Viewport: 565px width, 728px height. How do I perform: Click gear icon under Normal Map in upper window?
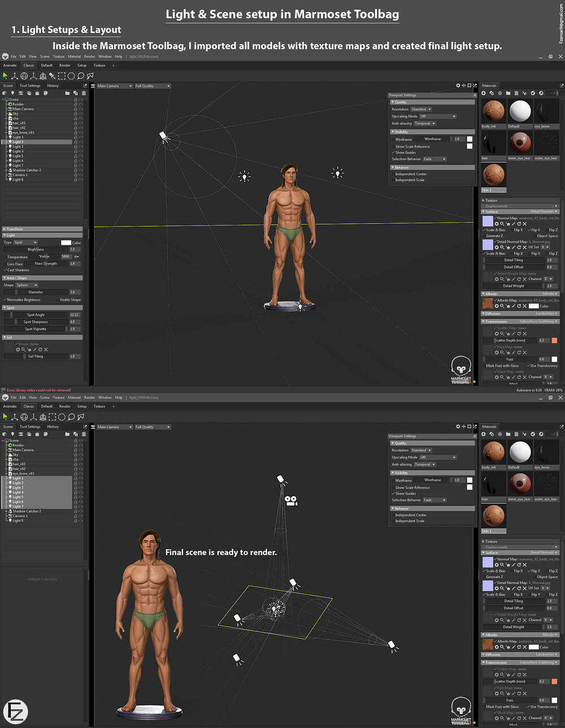coord(497,224)
